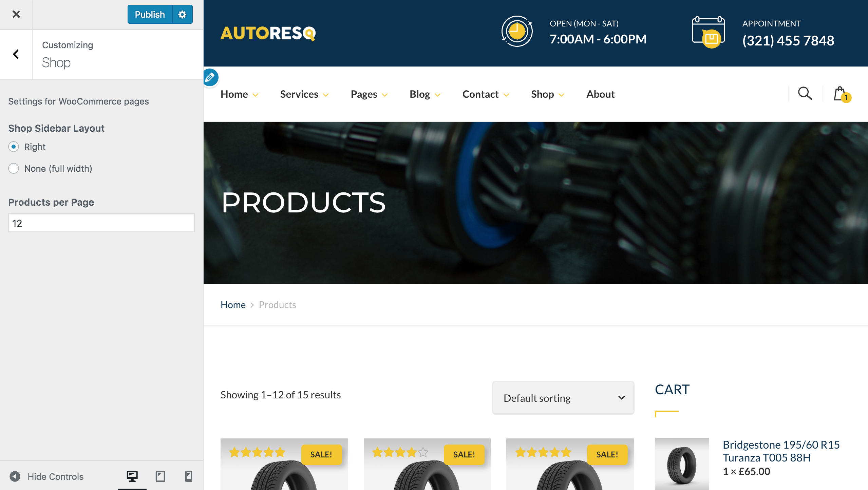Go back from the Shop section
The height and width of the screenshot is (490, 868).
[x=16, y=54]
